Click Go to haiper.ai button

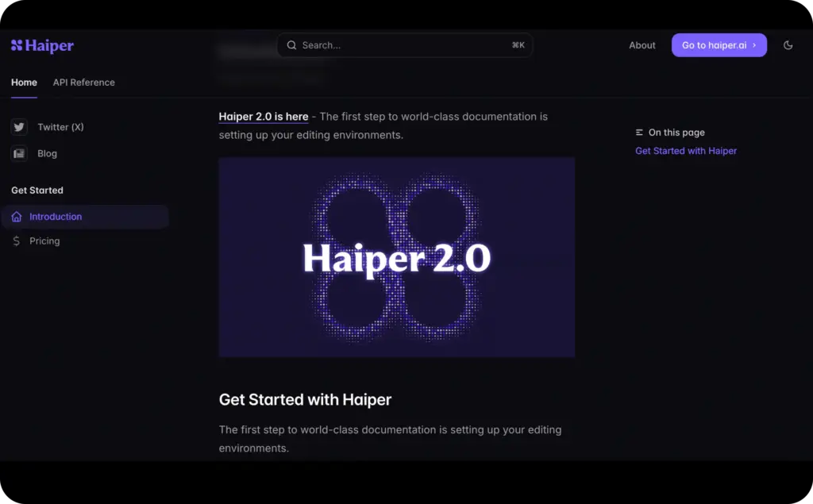click(x=719, y=45)
